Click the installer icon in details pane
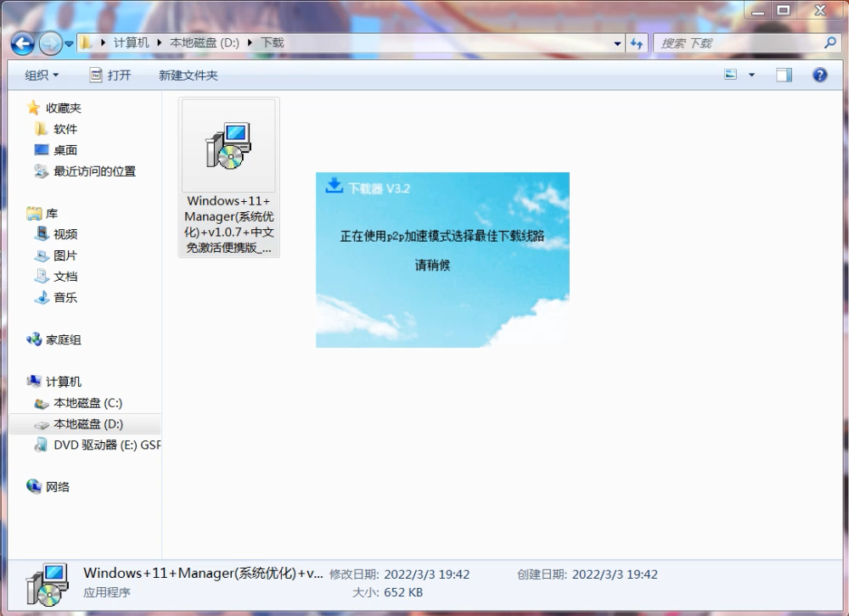 (x=47, y=585)
